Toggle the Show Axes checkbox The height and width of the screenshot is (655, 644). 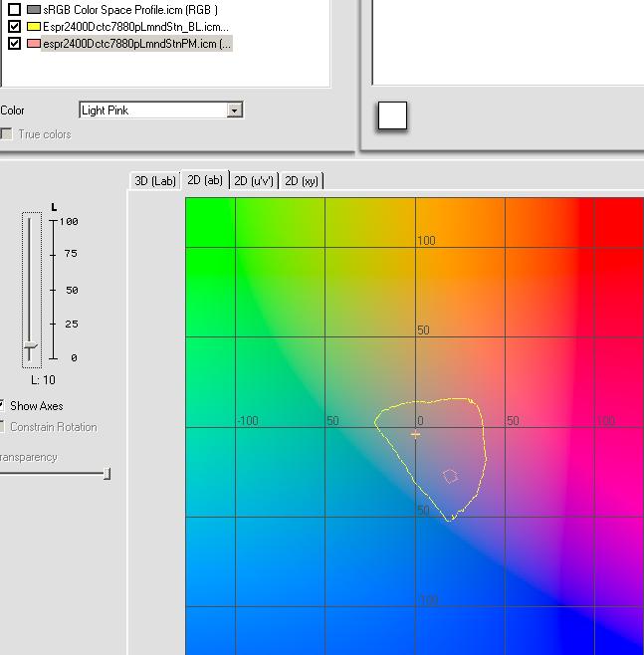[2, 405]
